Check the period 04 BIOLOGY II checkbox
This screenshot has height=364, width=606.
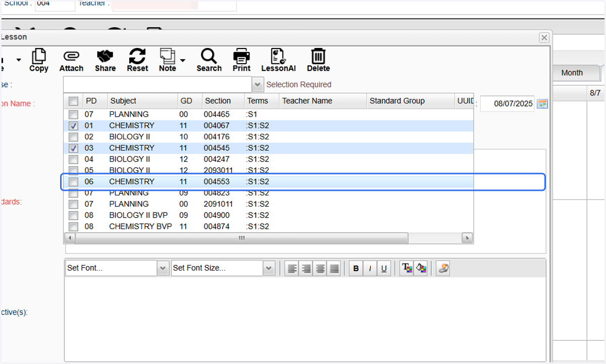pos(74,159)
